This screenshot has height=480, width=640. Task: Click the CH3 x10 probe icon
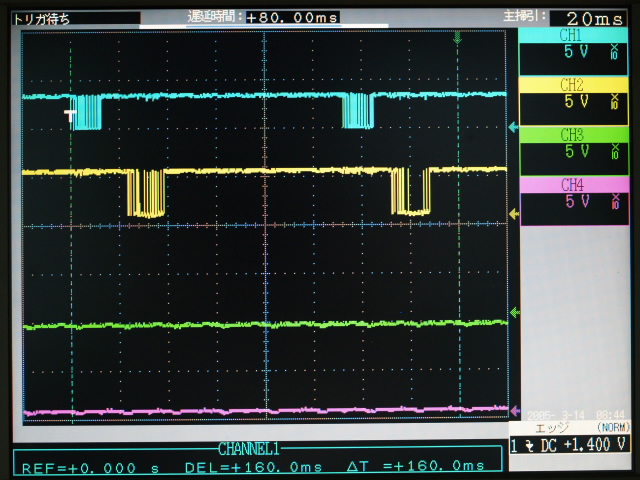pos(614,152)
